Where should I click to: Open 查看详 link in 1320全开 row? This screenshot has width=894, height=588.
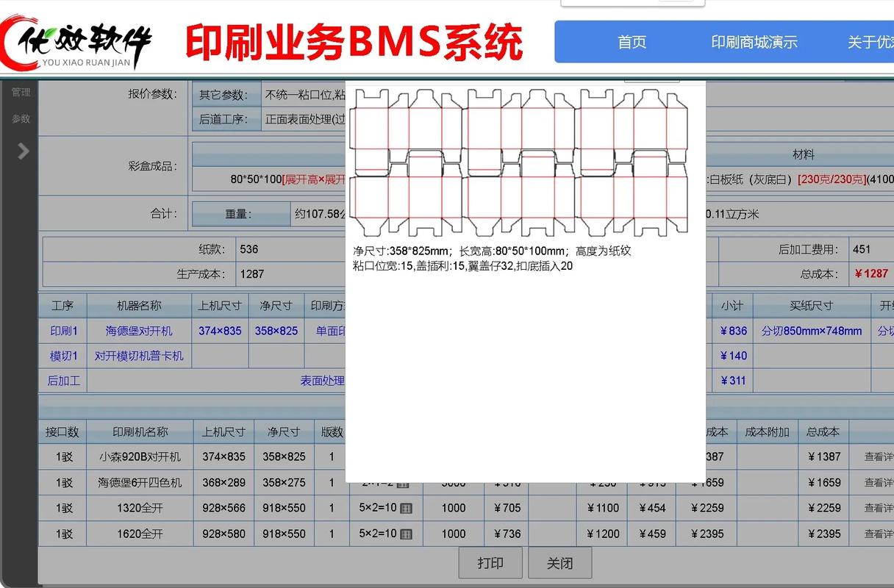click(879, 508)
